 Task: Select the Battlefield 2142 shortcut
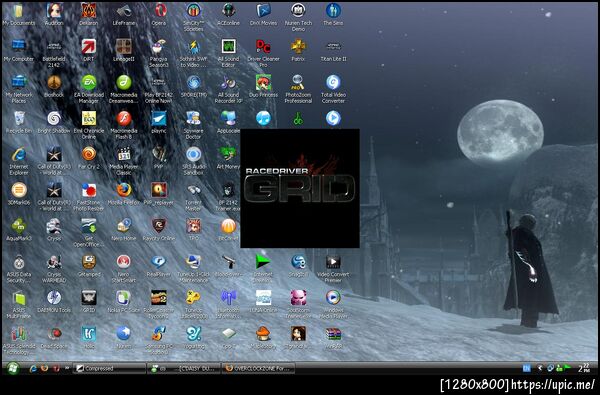point(54,54)
